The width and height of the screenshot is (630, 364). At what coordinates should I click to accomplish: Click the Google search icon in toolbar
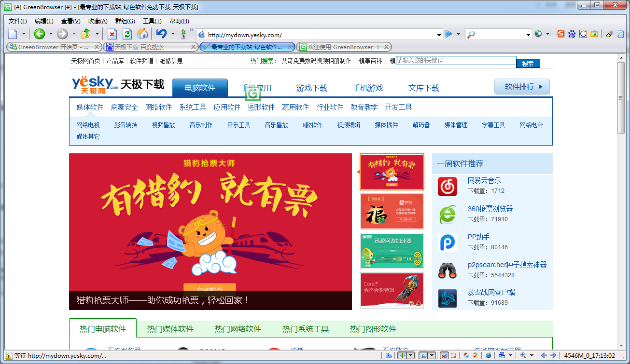point(583,34)
